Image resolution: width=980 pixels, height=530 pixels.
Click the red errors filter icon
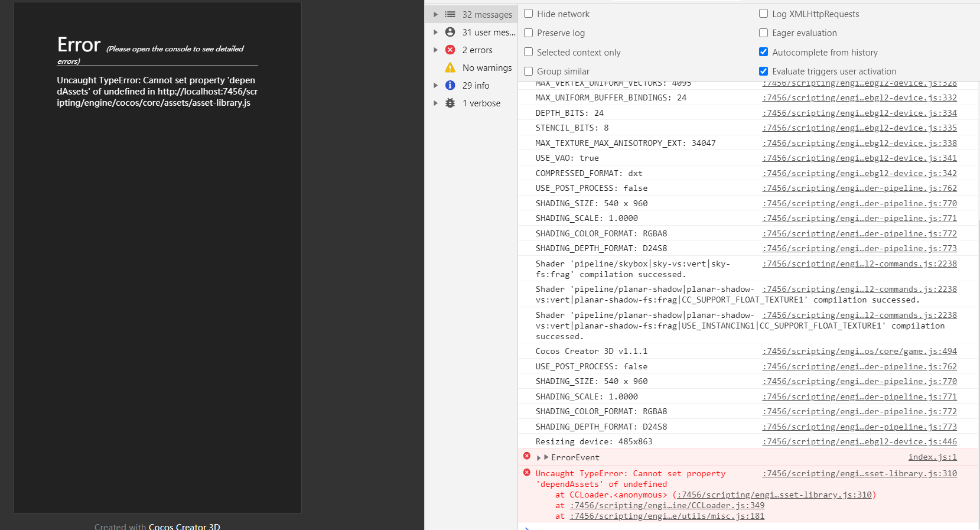tap(450, 50)
